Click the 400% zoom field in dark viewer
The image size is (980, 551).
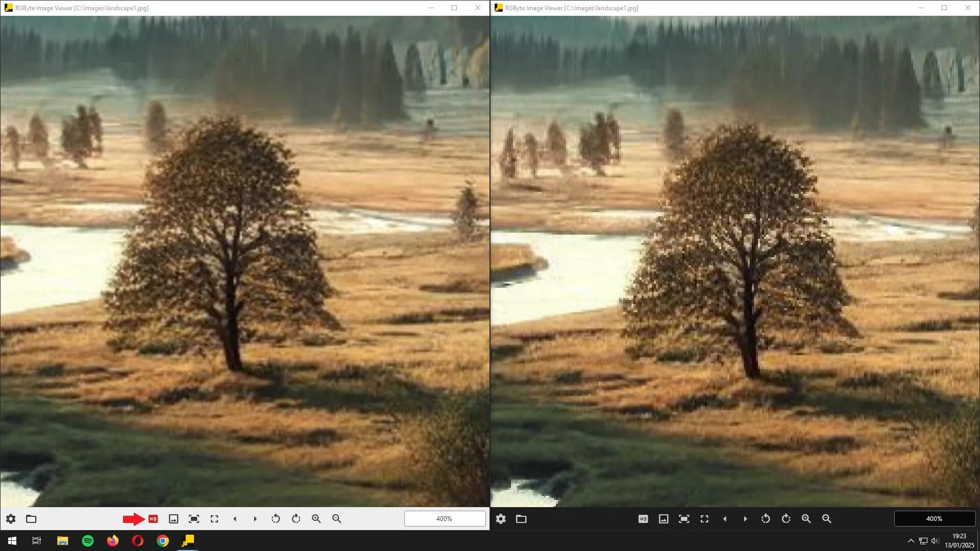click(x=934, y=519)
